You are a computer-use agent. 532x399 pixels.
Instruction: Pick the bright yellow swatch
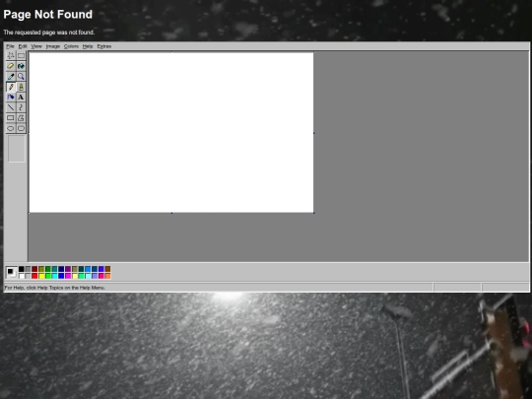click(41, 276)
